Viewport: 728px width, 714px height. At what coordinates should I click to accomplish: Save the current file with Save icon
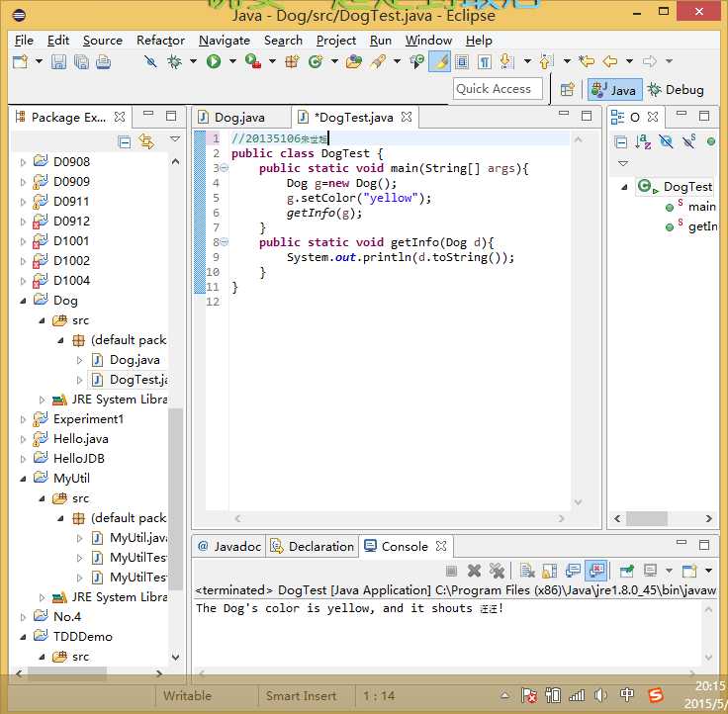pyautogui.click(x=58, y=61)
